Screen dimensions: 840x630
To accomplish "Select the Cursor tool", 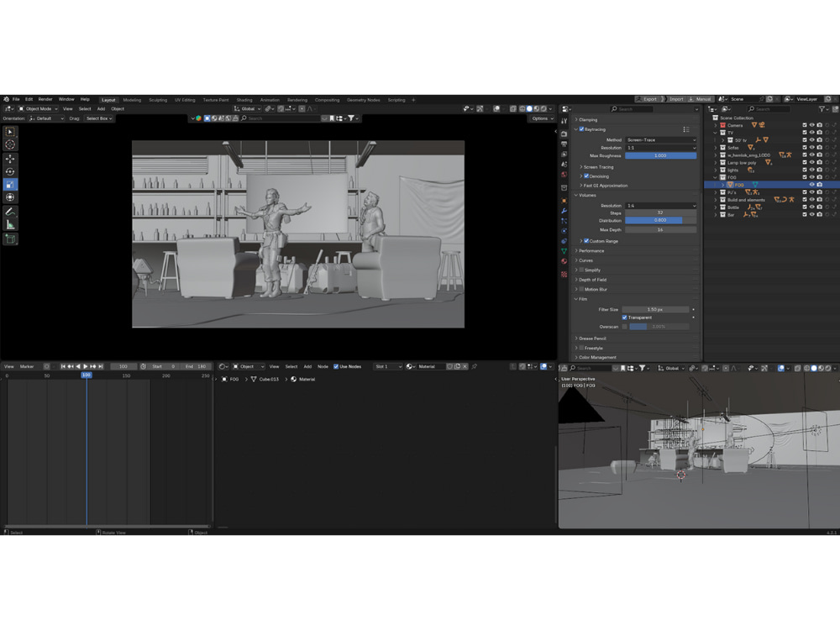I will [x=10, y=144].
